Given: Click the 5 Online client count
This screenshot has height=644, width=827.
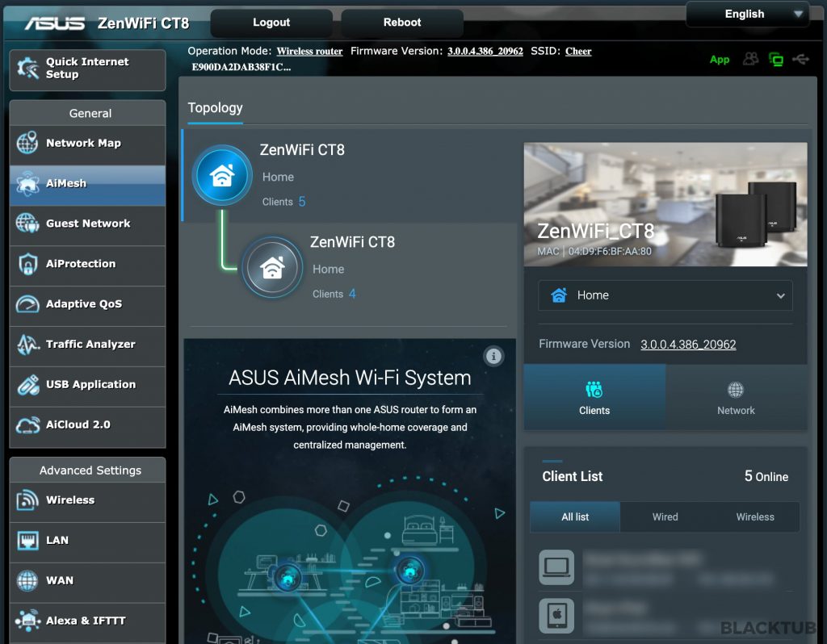Looking at the screenshot, I should click(x=766, y=476).
